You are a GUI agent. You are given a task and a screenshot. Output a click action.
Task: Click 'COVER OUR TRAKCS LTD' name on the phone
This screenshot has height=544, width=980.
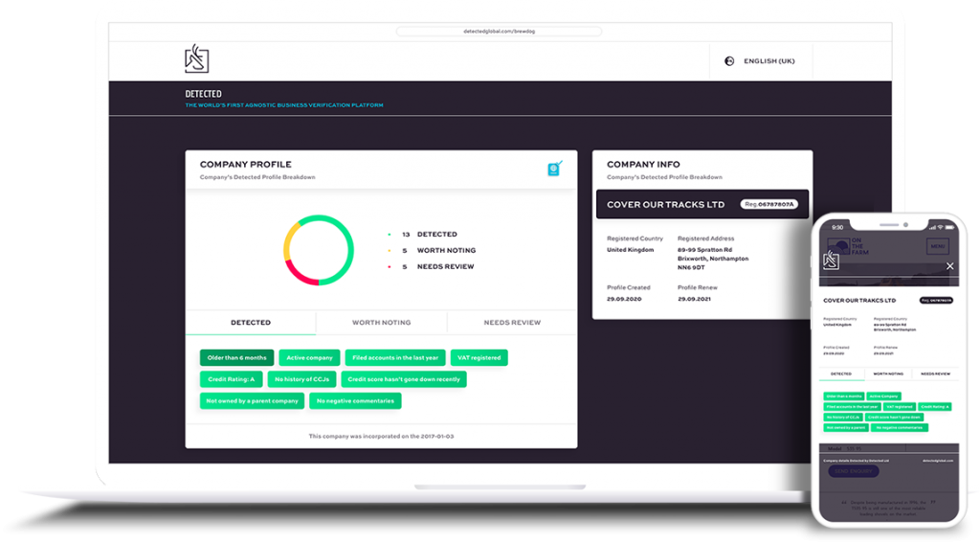point(859,301)
